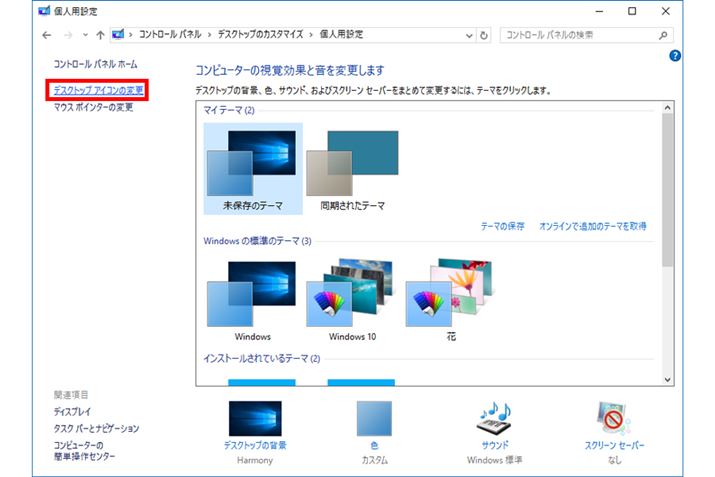Screen dimensions: 715x477
Task: Open スクリーン セーバー settings icon
Action: (614, 419)
